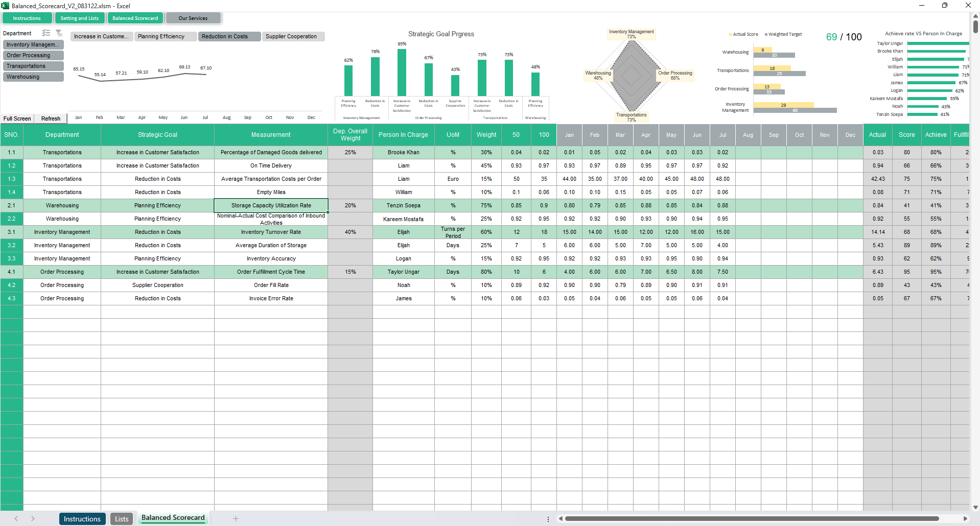Go to next sheet tab arrow
This screenshot has height=526, width=980.
point(33,518)
